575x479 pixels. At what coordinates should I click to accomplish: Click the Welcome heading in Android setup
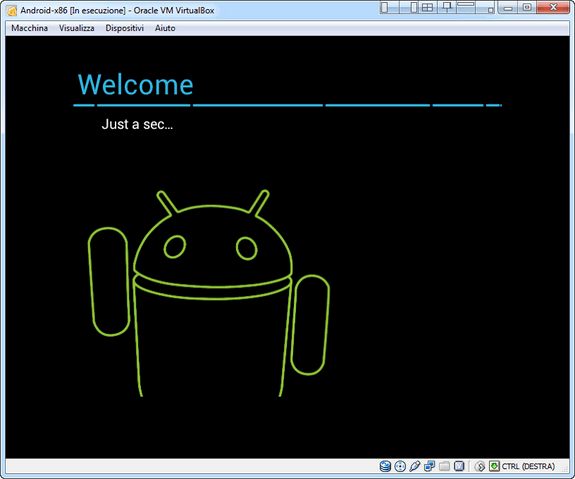(x=135, y=84)
